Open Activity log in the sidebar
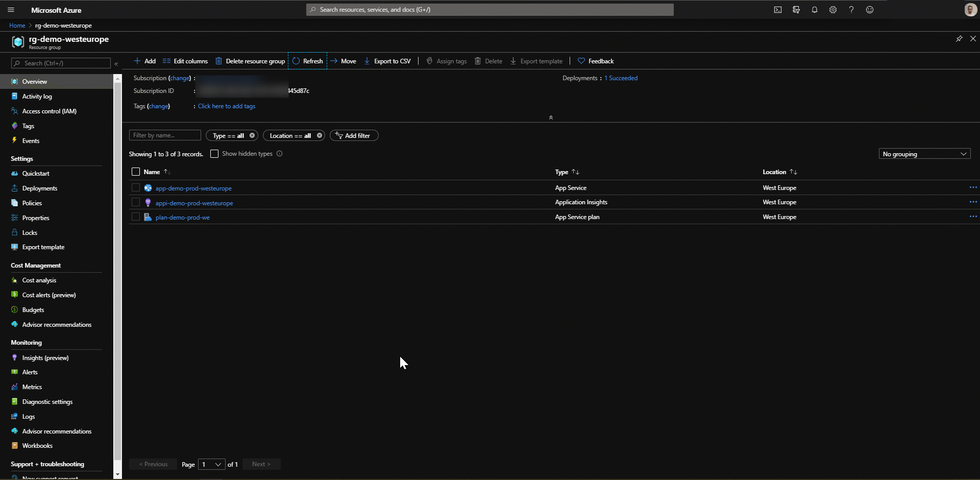 click(37, 97)
